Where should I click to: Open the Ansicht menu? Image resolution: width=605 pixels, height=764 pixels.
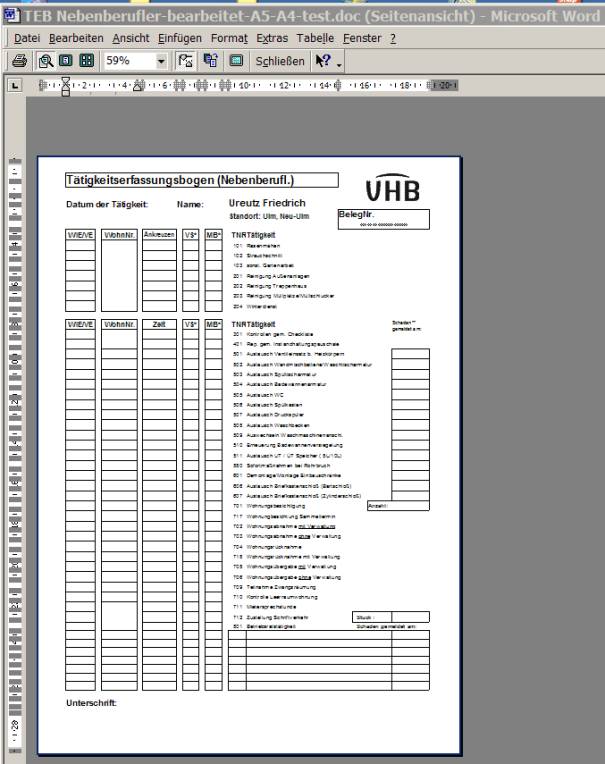[131, 38]
